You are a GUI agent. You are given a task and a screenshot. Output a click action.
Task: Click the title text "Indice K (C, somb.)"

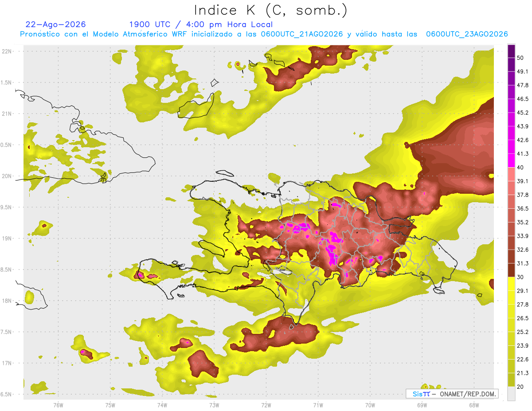point(271,10)
